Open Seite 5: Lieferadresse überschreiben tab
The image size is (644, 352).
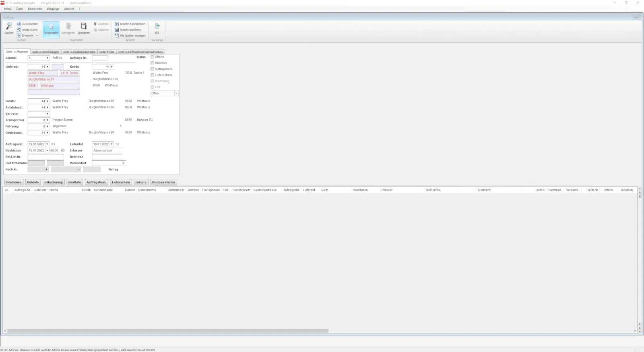(140, 52)
